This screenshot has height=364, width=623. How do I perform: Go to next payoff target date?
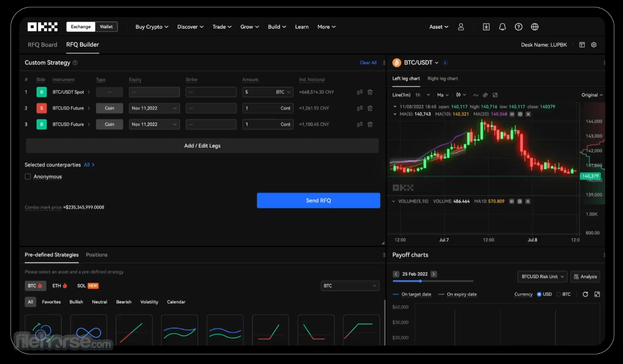434,274
